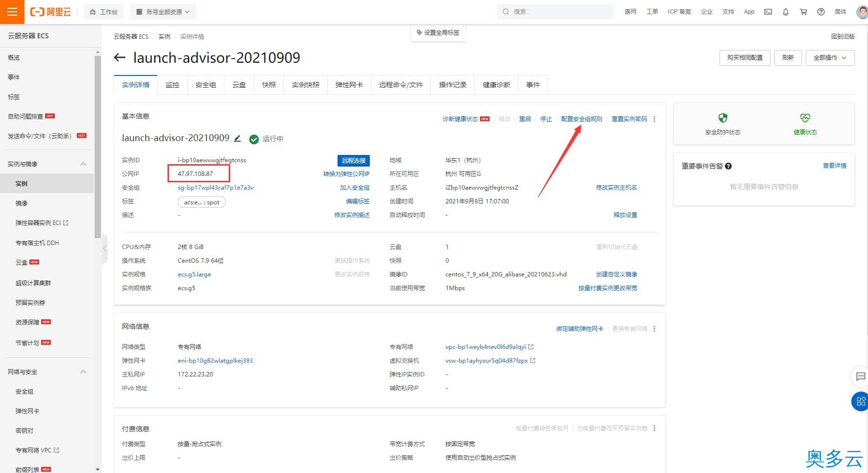Switch to the 监控 tab
Viewport: 868px width, 473px height.
point(172,85)
